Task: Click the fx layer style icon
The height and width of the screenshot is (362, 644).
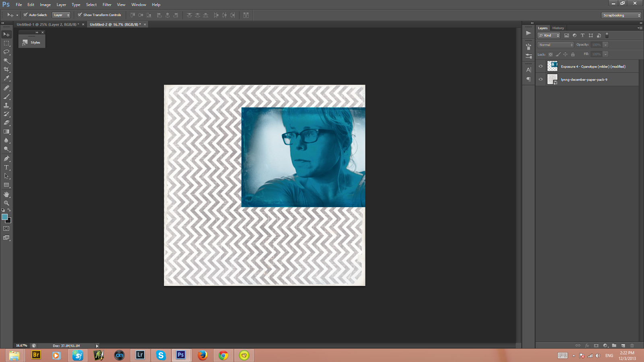Action: [587, 346]
